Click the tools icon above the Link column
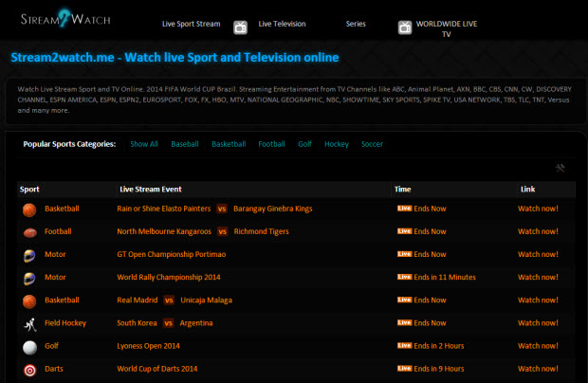The image size is (588, 383). coord(560,168)
